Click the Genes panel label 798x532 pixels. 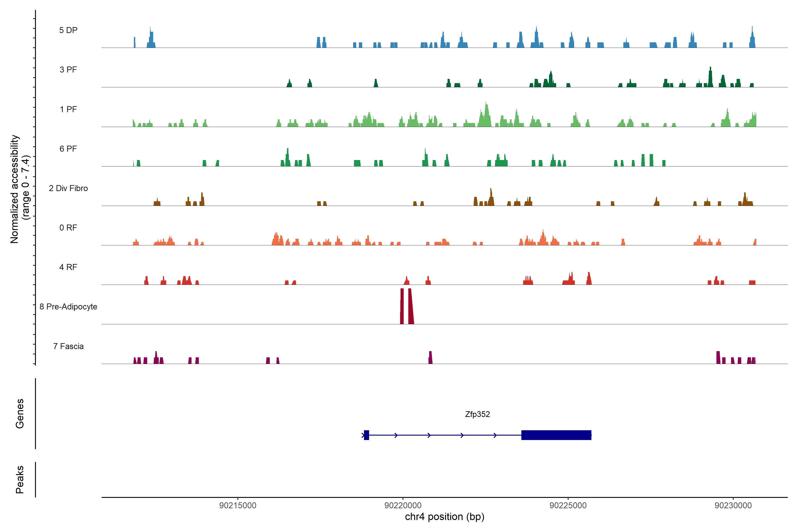[x=20, y=414]
